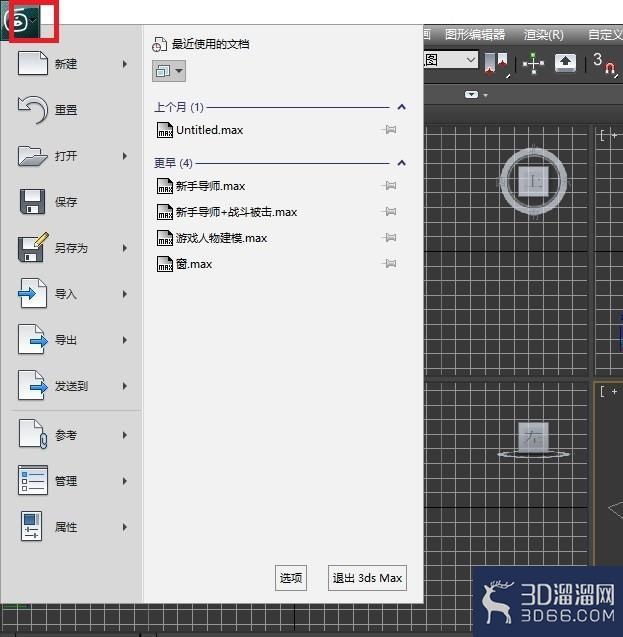The image size is (623, 637).
Task: Pin 新手导师+战斗被击.max to recent list
Action: (389, 212)
